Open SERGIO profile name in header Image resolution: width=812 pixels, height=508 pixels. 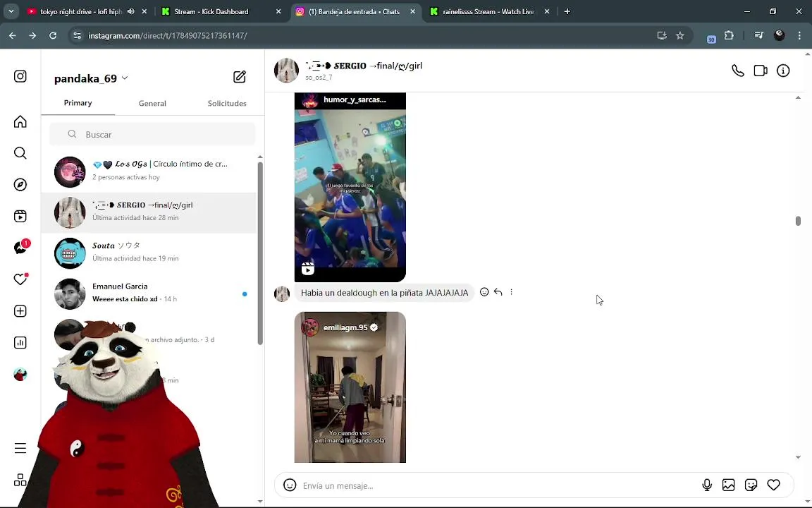click(364, 66)
